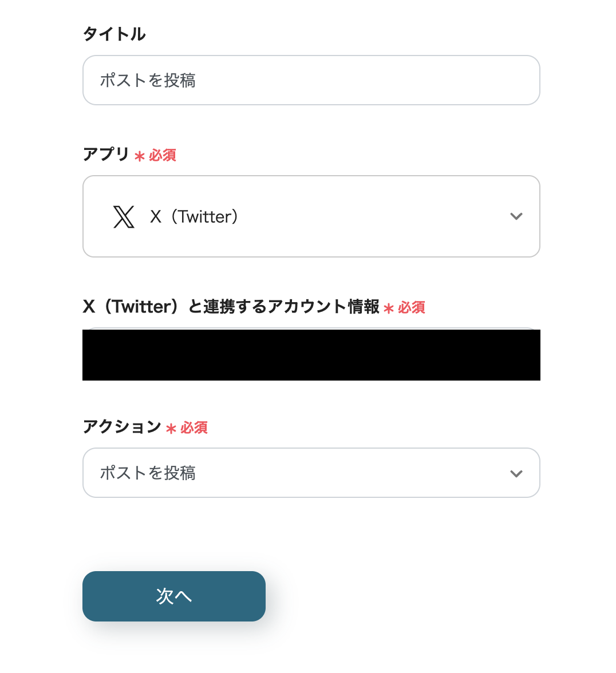Click the red asterisk next to アプリ
The image size is (616, 673).
coord(139,155)
